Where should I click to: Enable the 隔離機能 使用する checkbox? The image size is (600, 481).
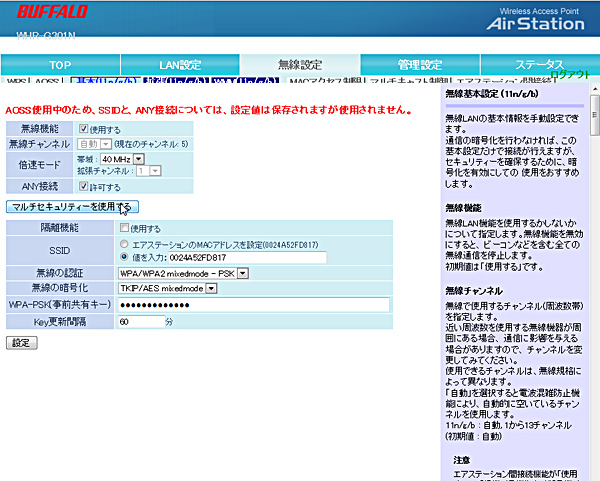pos(124,229)
